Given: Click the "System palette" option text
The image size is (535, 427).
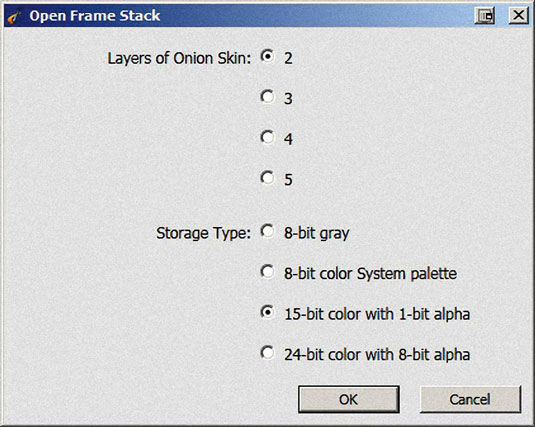Looking at the screenshot, I should [407, 274].
